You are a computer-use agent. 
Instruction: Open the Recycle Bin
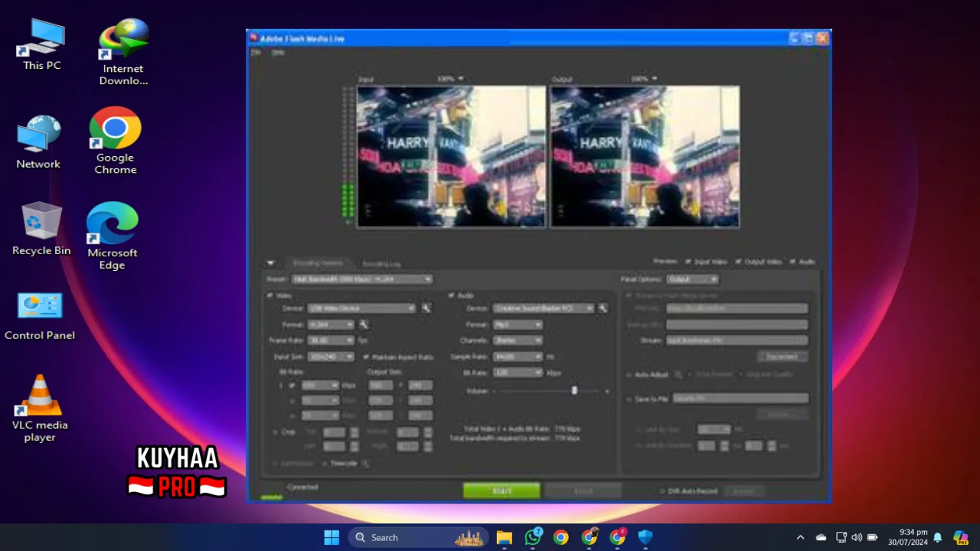point(41,228)
